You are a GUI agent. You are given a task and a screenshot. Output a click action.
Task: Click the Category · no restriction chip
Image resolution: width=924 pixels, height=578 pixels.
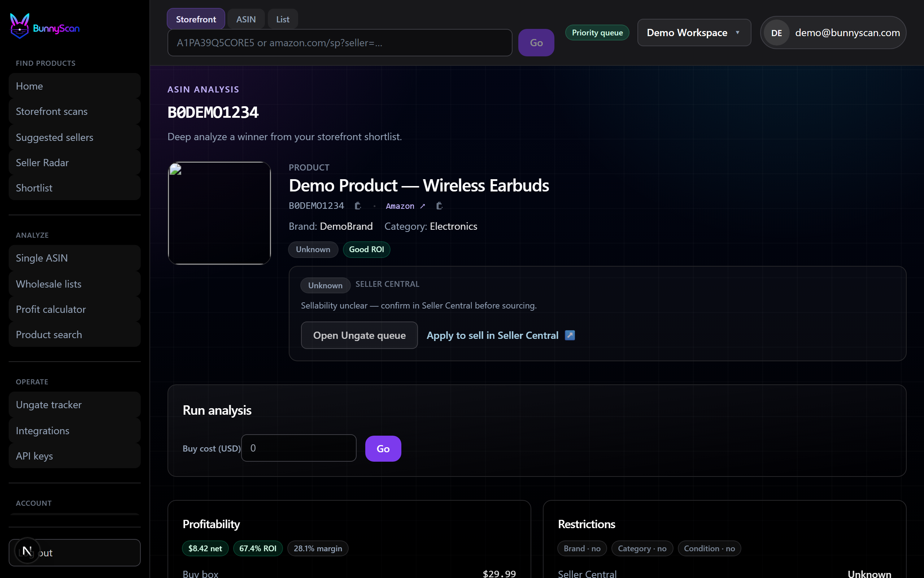[642, 549]
